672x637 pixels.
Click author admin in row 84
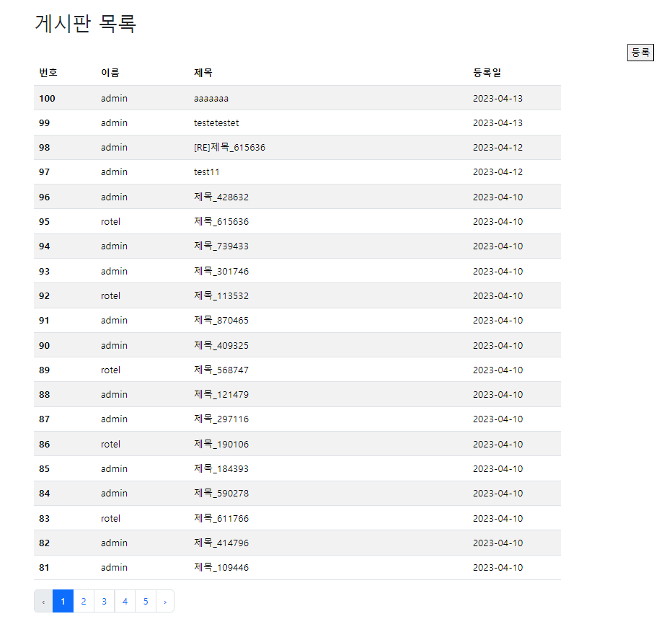(x=114, y=493)
